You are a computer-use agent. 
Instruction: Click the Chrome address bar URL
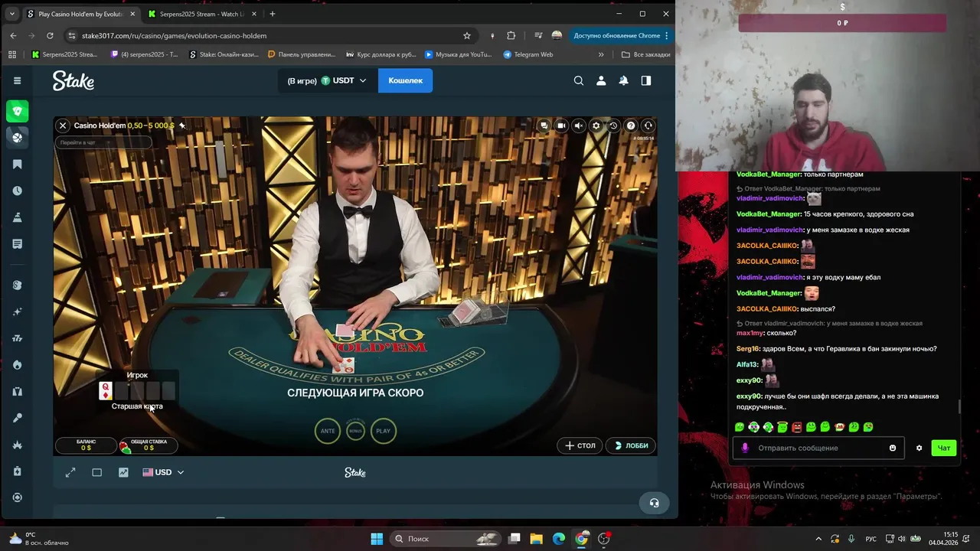click(x=174, y=35)
